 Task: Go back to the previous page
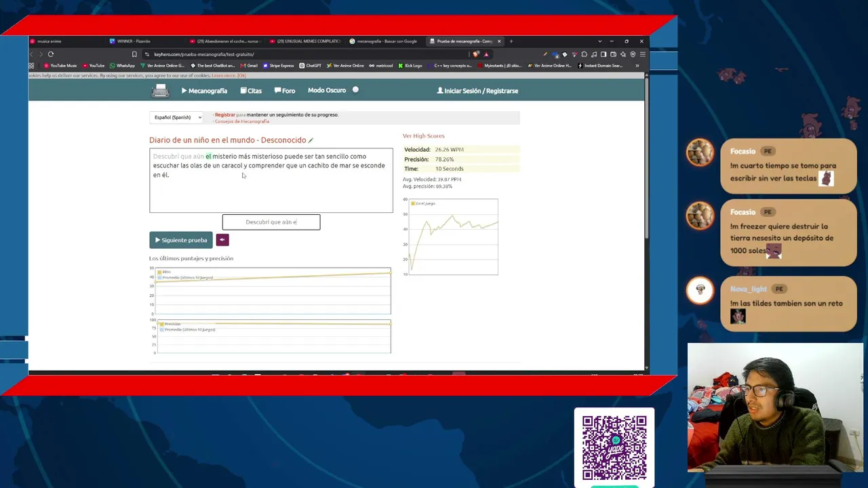tap(32, 54)
